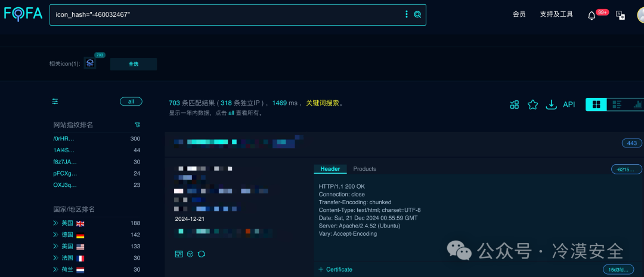Select the Products tab

tap(365, 169)
